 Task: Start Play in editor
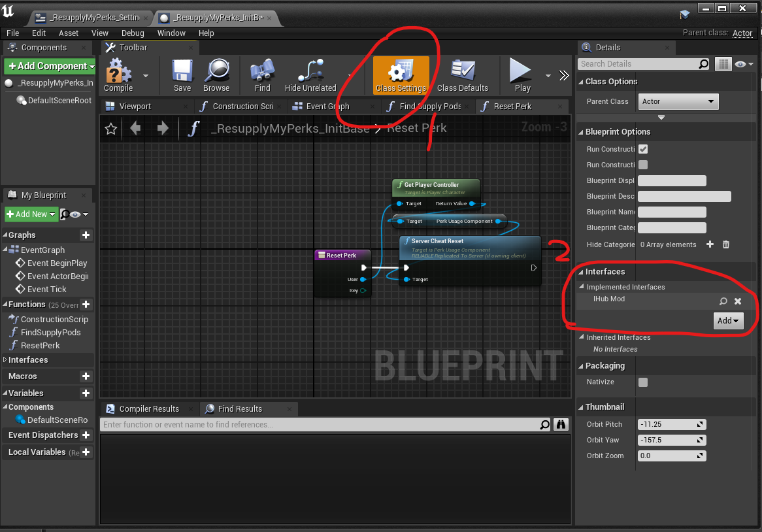tap(522, 75)
